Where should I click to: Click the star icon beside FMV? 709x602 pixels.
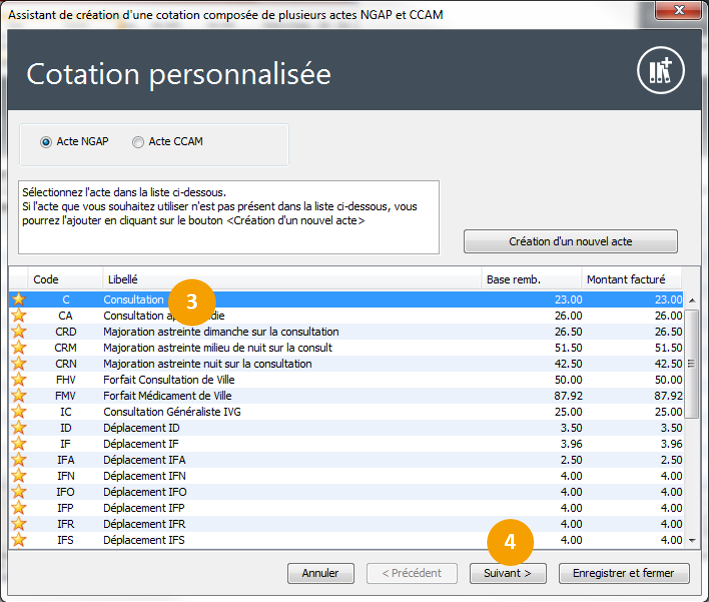[x=18, y=395]
